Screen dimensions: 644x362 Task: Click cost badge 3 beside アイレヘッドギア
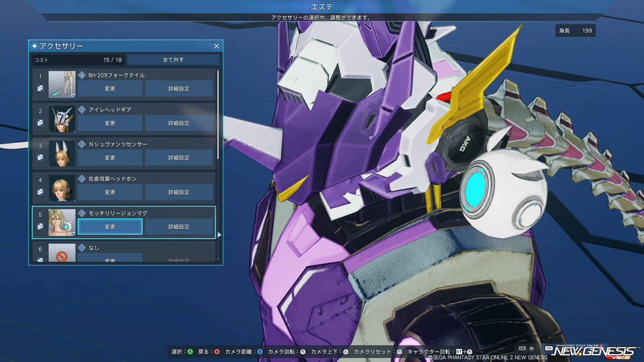[82, 109]
